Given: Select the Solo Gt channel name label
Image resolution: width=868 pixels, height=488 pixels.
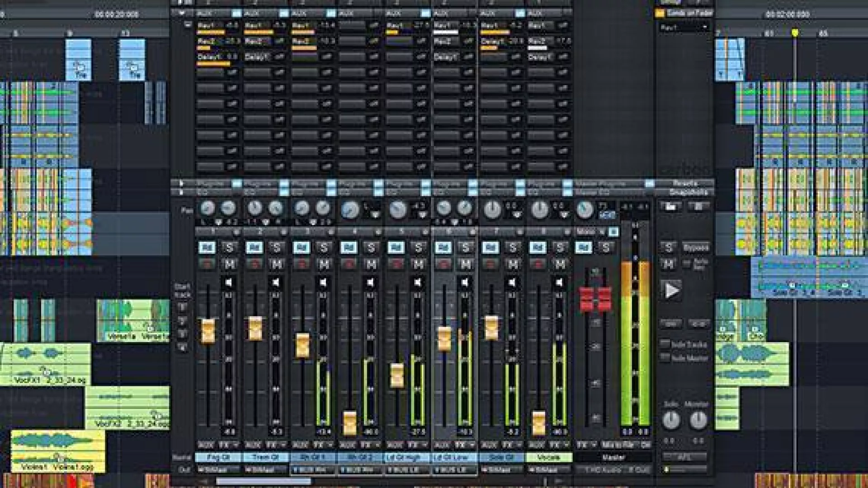Looking at the screenshot, I should click(501, 458).
